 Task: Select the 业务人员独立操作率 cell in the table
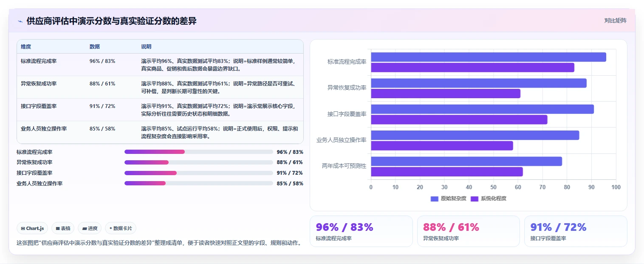(44, 129)
